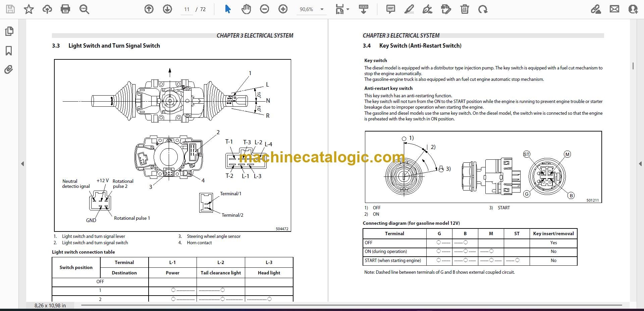The image size is (644, 311).
Task: Click the horizontal scrollbar at bottom
Action: (352, 305)
